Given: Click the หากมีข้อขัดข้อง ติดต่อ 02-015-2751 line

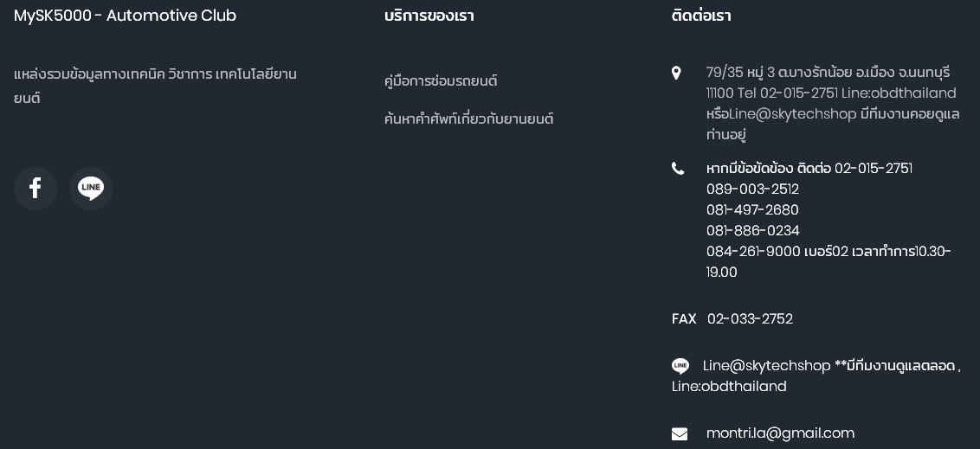Looking at the screenshot, I should [809, 169].
